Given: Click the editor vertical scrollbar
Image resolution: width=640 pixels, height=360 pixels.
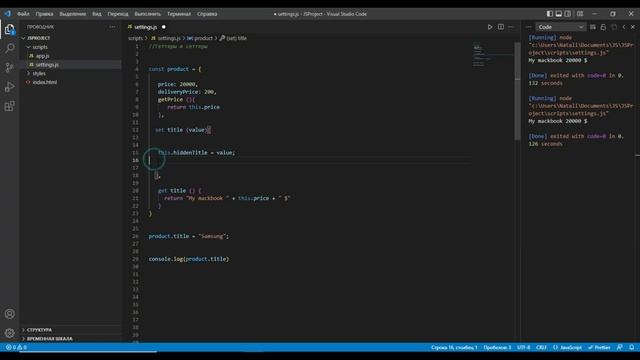Looking at the screenshot, I should tap(517, 90).
